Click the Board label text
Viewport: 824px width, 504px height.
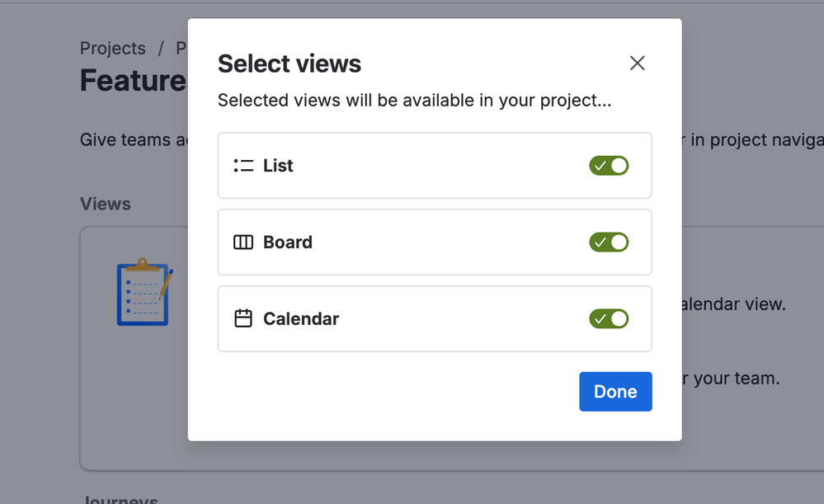[287, 243]
